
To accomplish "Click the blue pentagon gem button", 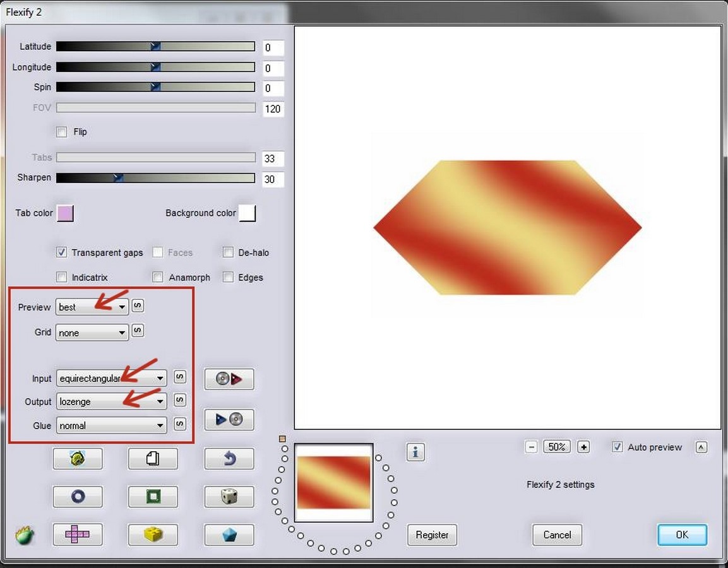I will (x=229, y=535).
